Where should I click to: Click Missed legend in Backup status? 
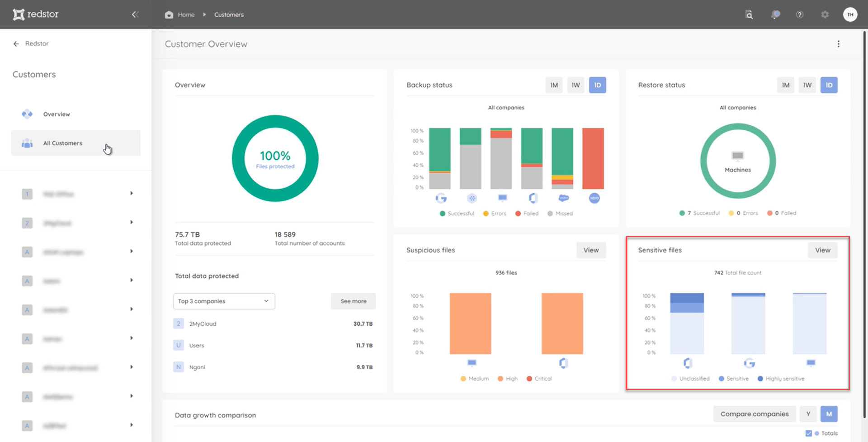(560, 214)
